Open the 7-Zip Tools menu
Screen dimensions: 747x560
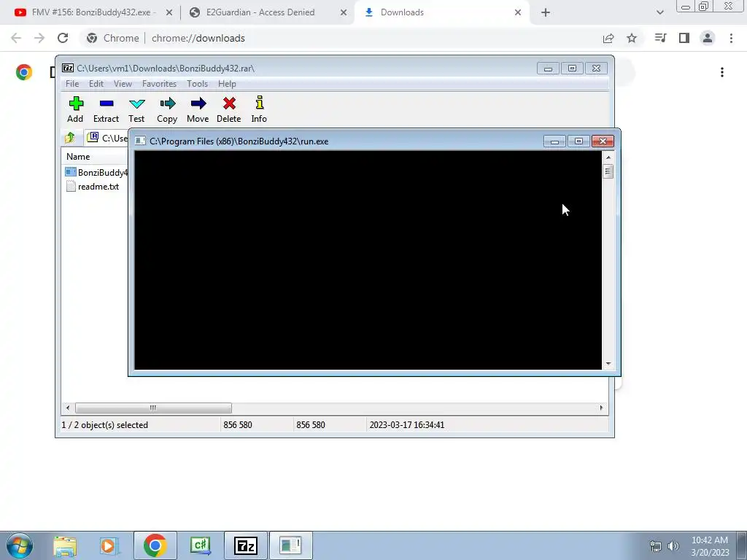click(x=197, y=84)
